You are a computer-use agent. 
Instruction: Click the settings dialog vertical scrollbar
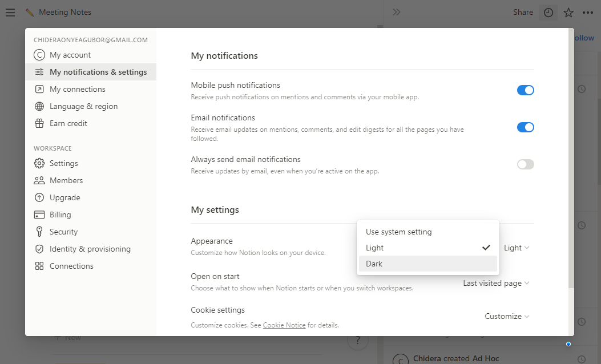point(571,158)
